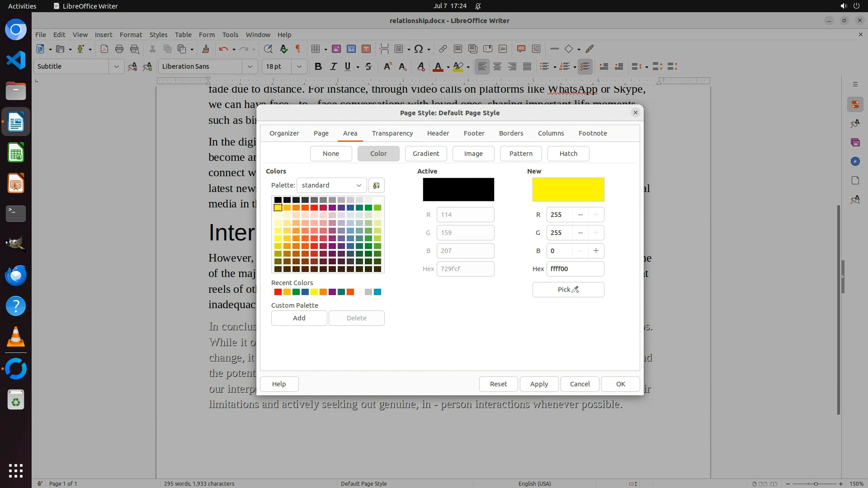Click the Pick color button
Screen dimensions: 868x488
pyautogui.click(x=568, y=290)
